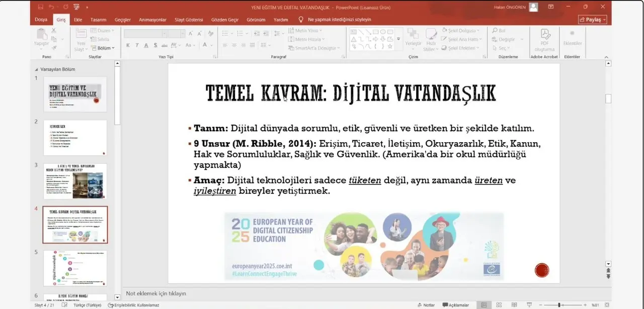Open the Tasarım ribbon tab
The height and width of the screenshot is (309, 644).
click(x=98, y=20)
